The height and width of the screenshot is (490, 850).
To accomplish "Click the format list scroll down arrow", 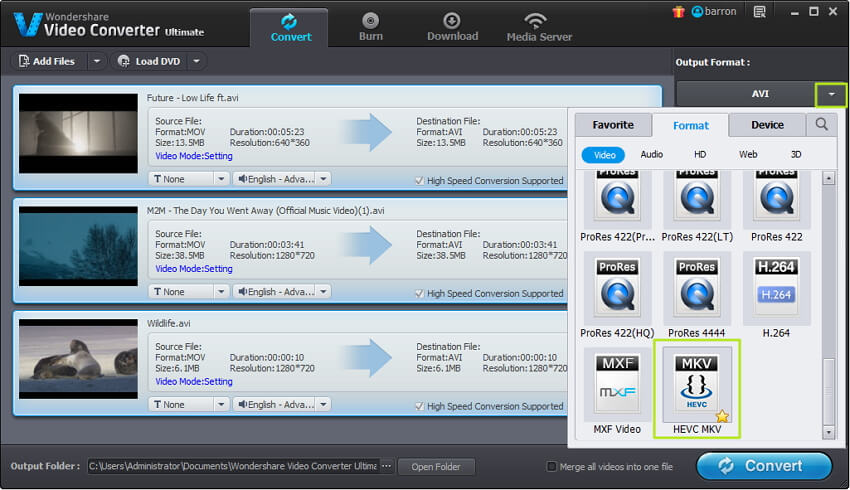I will pyautogui.click(x=828, y=432).
